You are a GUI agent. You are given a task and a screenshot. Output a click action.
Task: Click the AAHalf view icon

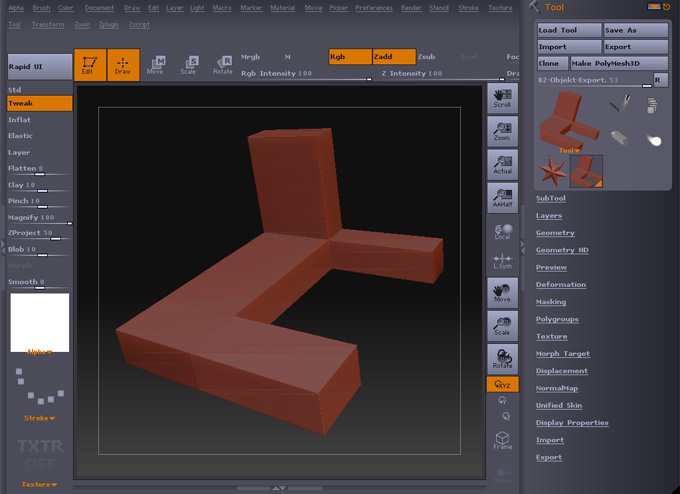tap(502, 197)
